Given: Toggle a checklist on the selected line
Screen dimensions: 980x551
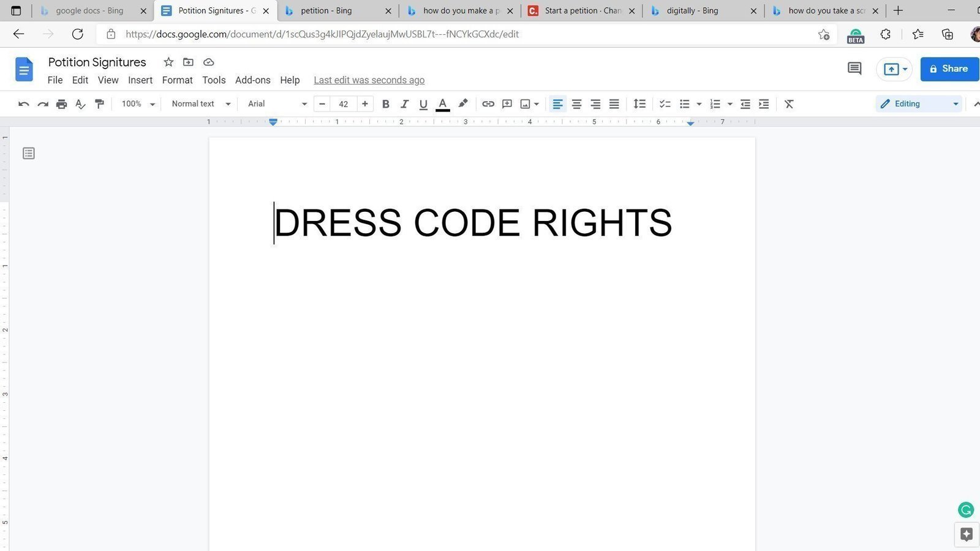Looking at the screenshot, I should tap(665, 103).
